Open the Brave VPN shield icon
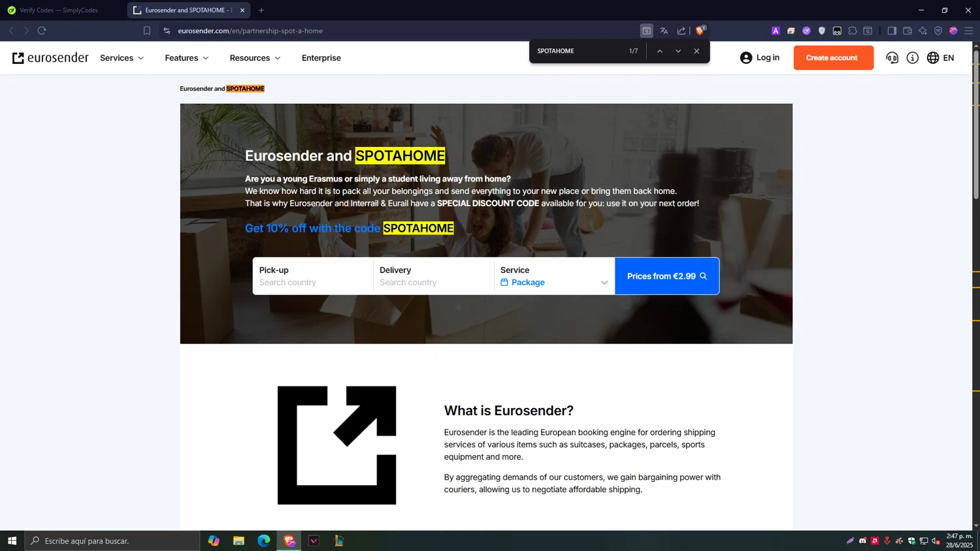This screenshot has height=551, width=980. [938, 31]
